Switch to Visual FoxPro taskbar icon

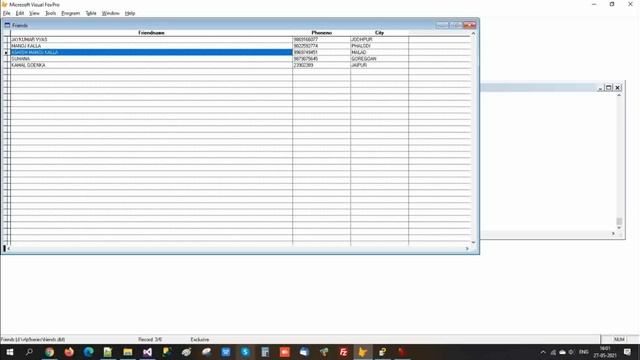[x=363, y=352]
